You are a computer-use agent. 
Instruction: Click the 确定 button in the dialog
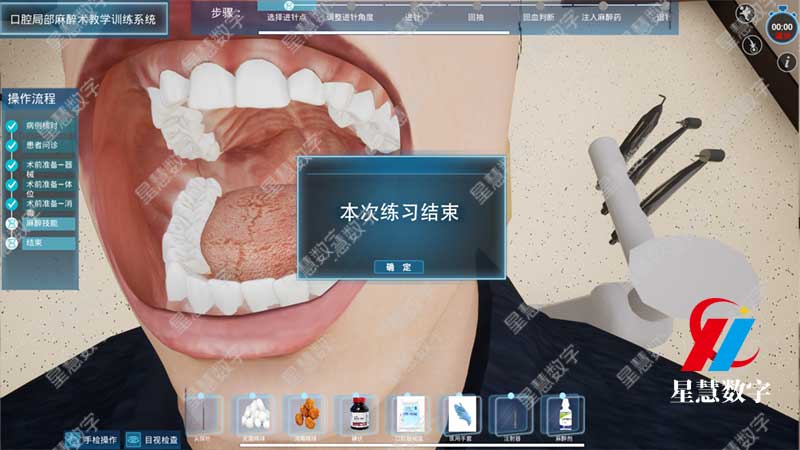pos(399,267)
